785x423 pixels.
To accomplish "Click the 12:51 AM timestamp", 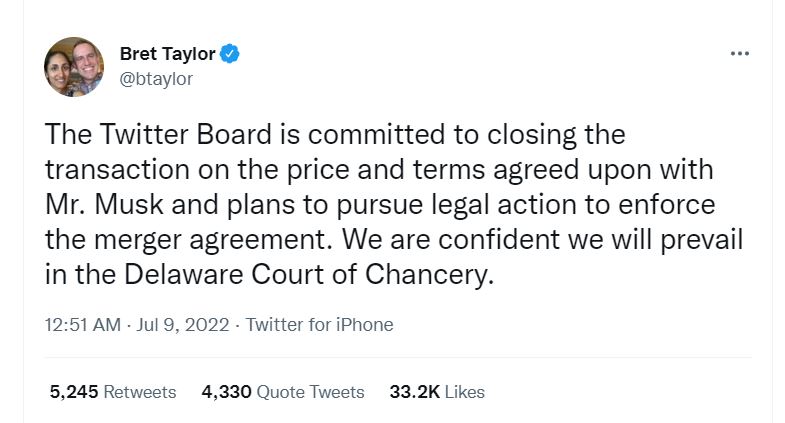I will click(83, 325).
